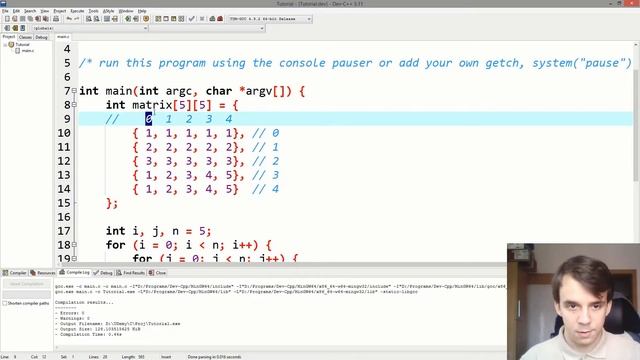Click the line "int i, j, n = 5;"
Viewport: 640px width, 360px height.
click(x=158, y=231)
